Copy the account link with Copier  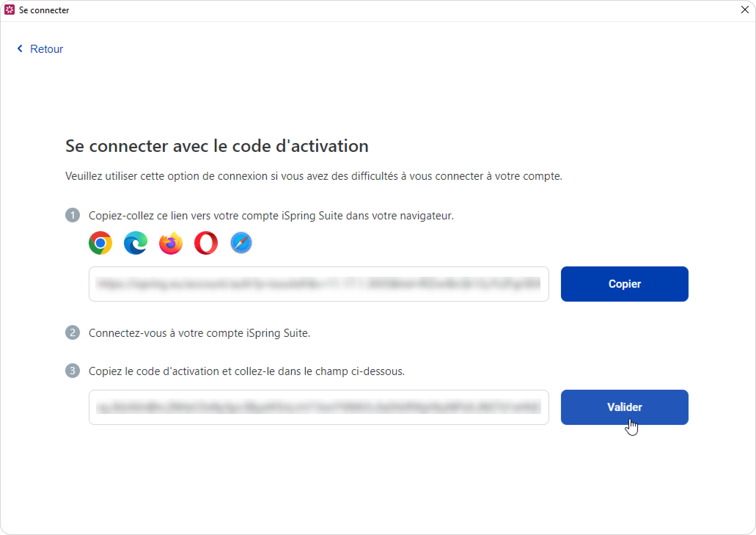(624, 284)
